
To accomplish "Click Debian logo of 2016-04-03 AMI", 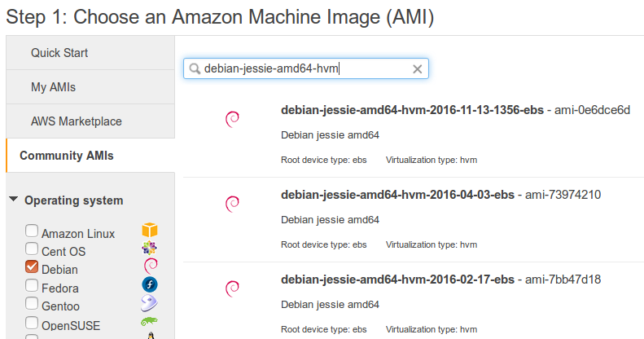I will click(x=232, y=205).
